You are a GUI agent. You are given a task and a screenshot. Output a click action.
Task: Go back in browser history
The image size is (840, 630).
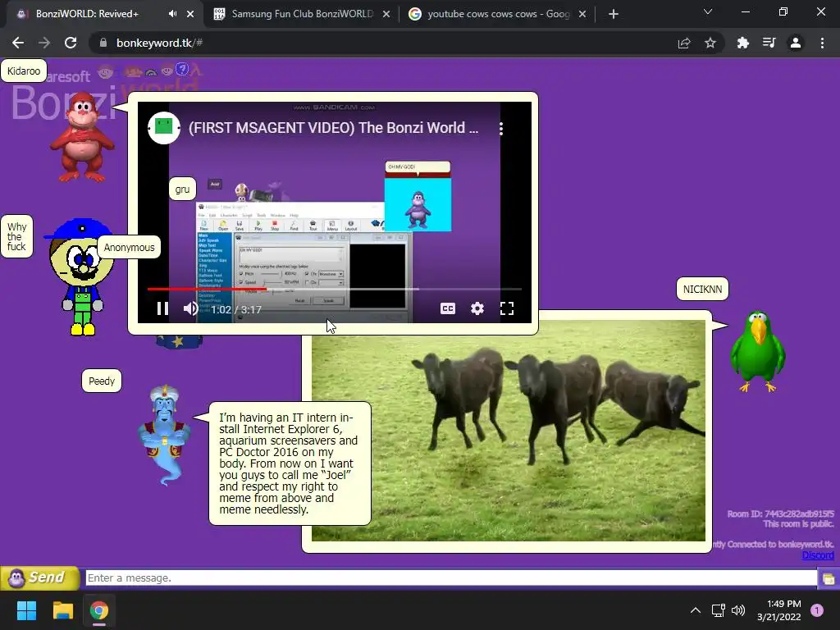tap(18, 43)
